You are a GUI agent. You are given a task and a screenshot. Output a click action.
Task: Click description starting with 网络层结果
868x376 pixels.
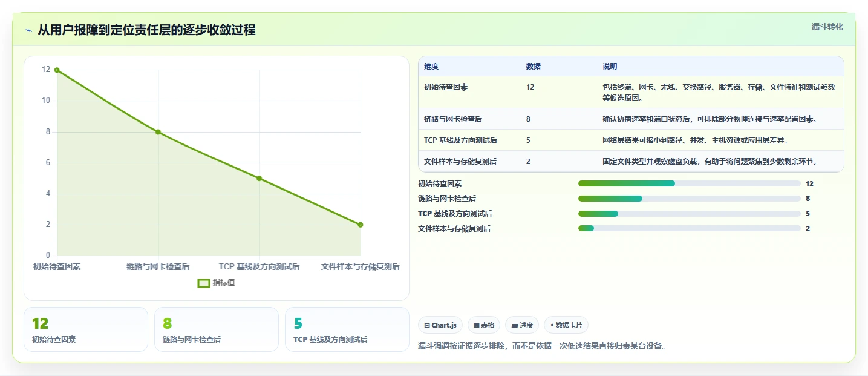[695, 140]
